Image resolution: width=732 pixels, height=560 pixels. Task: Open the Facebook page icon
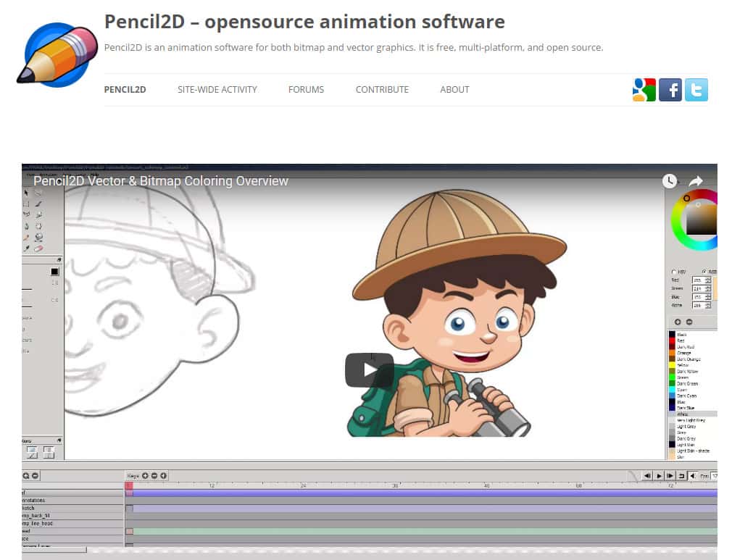[x=670, y=90]
